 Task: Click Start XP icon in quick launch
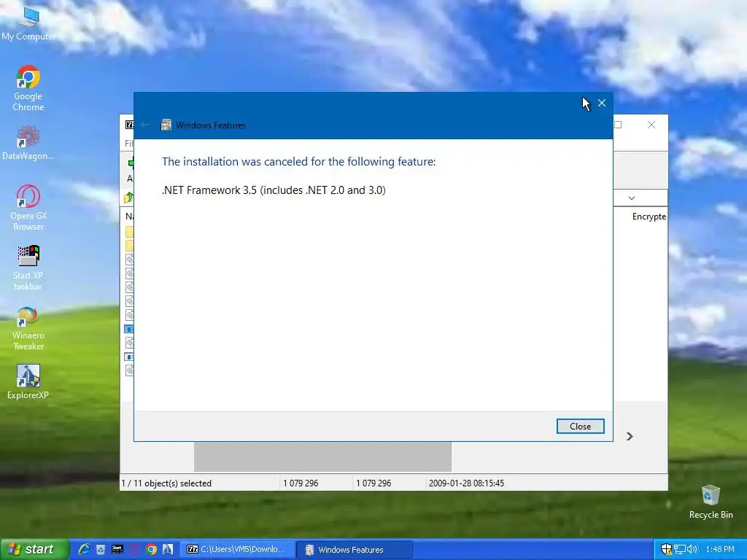(x=117, y=550)
